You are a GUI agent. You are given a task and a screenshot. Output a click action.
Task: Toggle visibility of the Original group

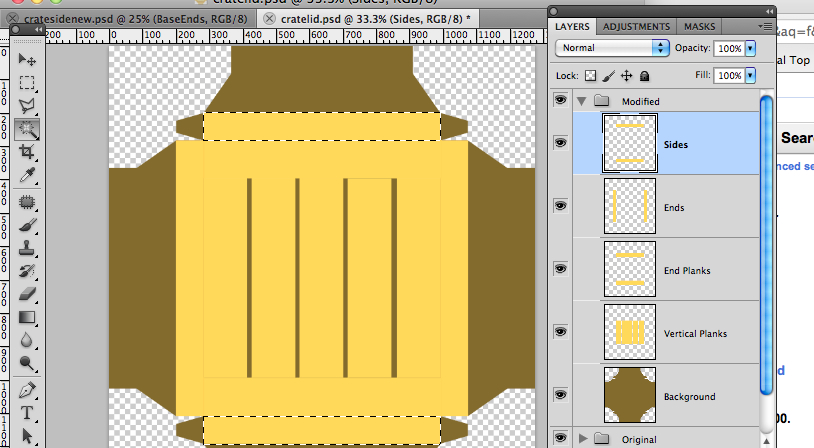click(x=560, y=438)
